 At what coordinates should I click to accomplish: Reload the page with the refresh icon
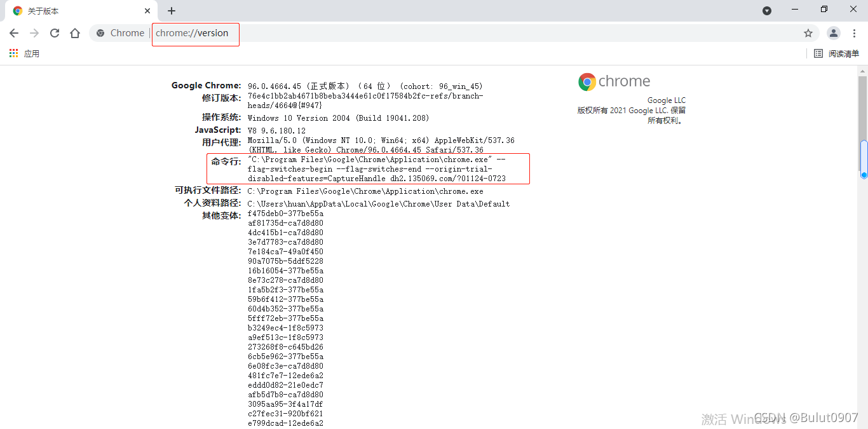click(55, 32)
